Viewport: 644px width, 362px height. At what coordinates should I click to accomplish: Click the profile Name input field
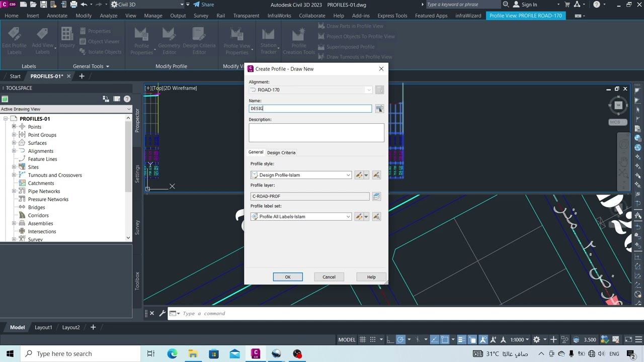coord(310,109)
